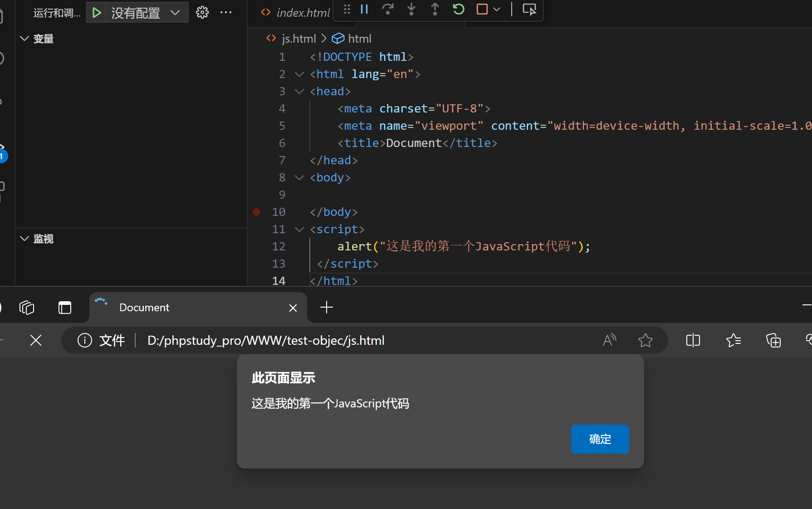Click 确定 button in alert dialog

click(600, 439)
